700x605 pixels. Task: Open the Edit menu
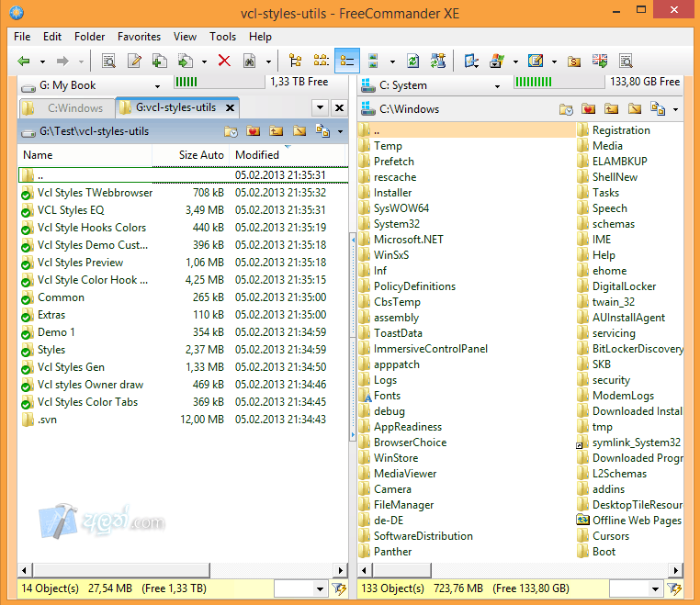[52, 37]
